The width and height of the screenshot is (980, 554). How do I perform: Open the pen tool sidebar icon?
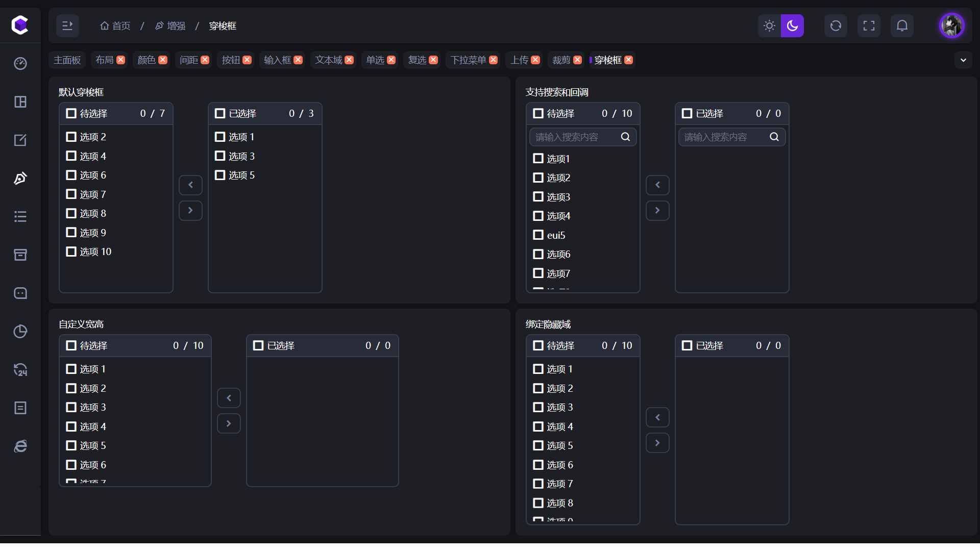[20, 178]
